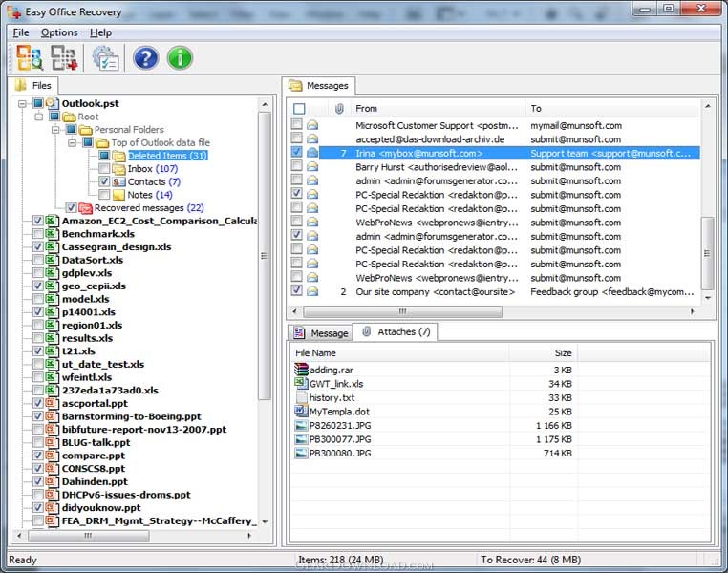
Task: Click the message list scroll-right arrow
Action: 693,311
